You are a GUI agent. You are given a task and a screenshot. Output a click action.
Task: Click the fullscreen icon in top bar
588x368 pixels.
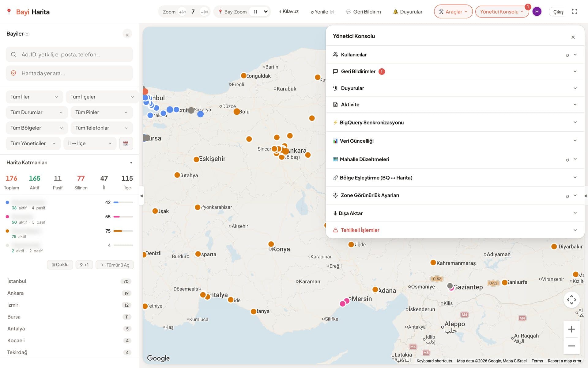(x=575, y=12)
